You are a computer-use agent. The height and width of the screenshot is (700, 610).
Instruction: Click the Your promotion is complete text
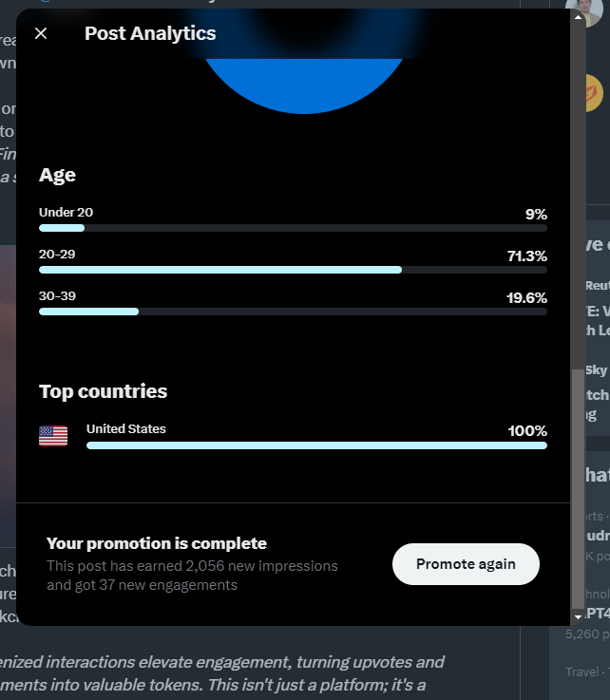click(156, 543)
